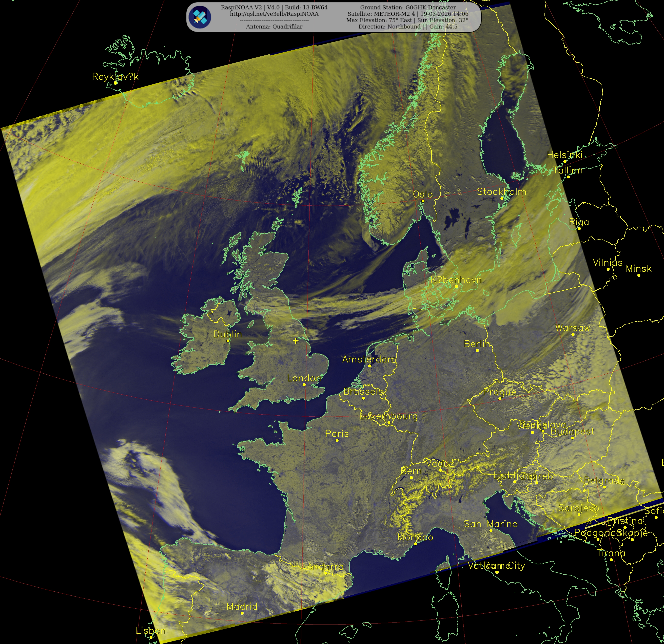Click the Warsaw city marker dot
664x644 pixels.
[x=573, y=335]
